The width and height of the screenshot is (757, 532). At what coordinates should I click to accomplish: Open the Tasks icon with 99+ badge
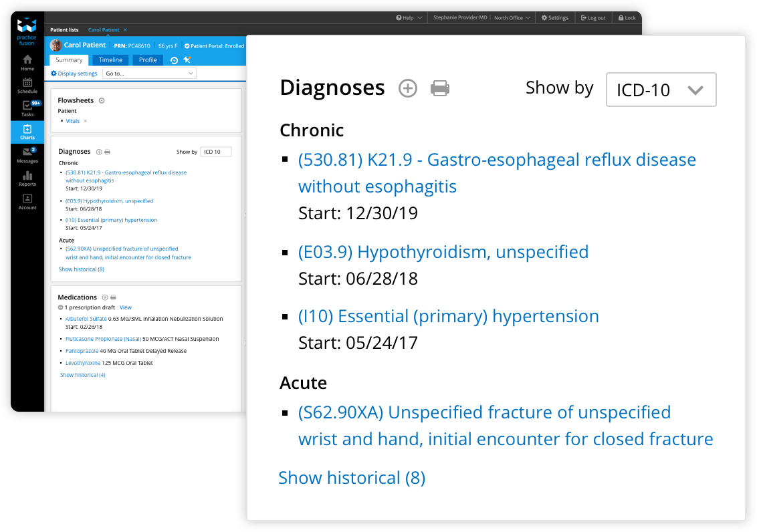tap(27, 106)
